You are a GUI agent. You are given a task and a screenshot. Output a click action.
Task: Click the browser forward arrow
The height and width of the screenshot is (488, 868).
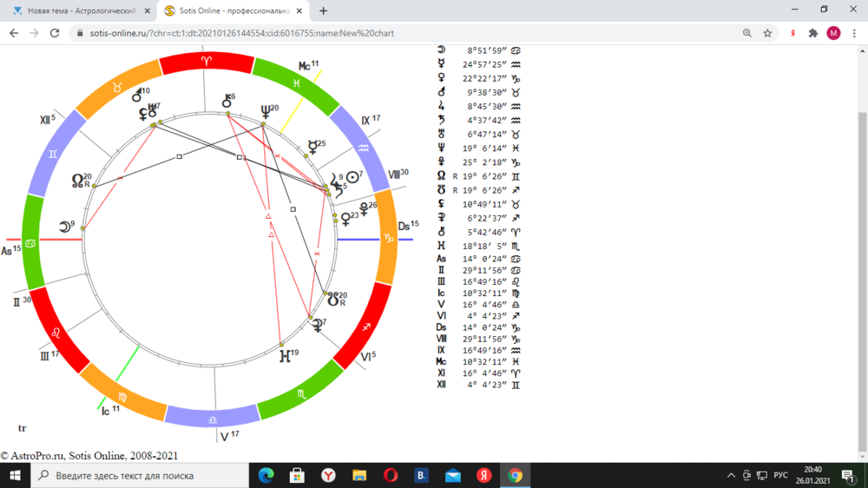[x=35, y=33]
